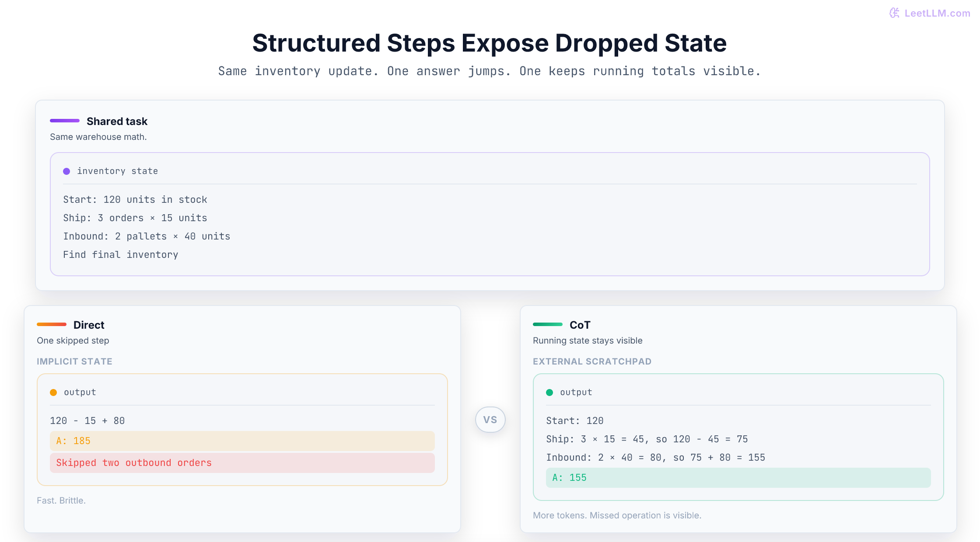Screen dimensions: 980x542
Task: Click the CoT card heading
Action: (580, 325)
